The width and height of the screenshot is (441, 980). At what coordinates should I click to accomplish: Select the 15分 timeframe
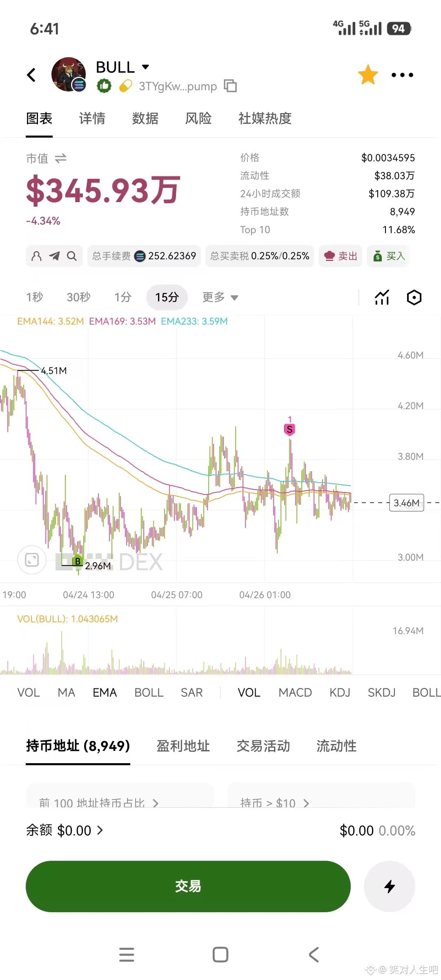(x=167, y=297)
